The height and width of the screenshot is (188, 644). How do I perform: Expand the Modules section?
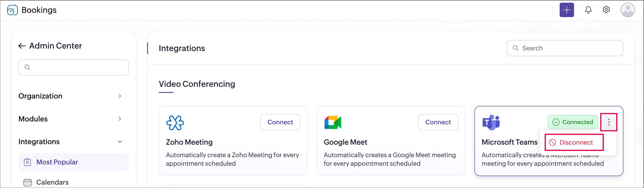coord(120,119)
